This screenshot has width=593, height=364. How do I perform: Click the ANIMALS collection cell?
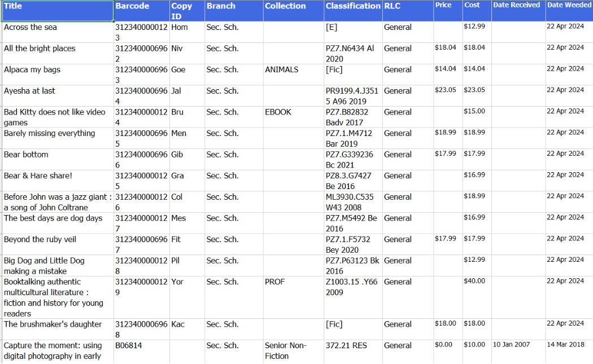[x=294, y=74]
